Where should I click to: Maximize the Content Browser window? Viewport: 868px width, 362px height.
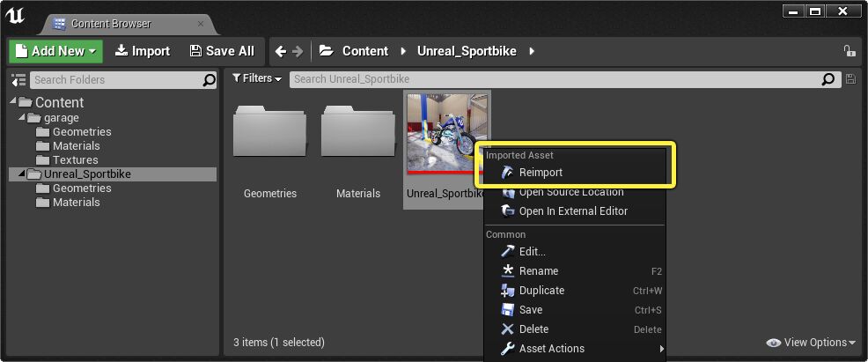(x=815, y=11)
